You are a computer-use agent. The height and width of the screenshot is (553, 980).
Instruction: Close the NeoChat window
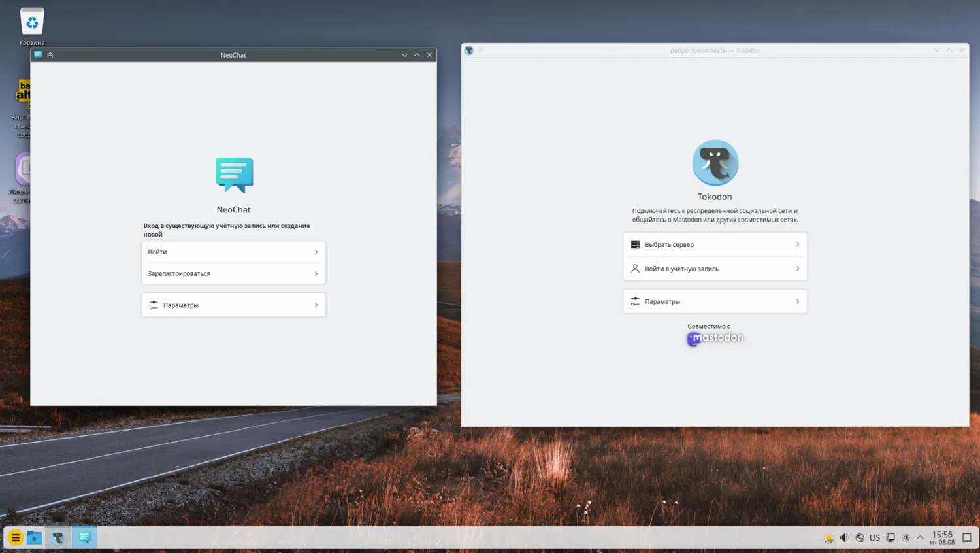point(429,55)
